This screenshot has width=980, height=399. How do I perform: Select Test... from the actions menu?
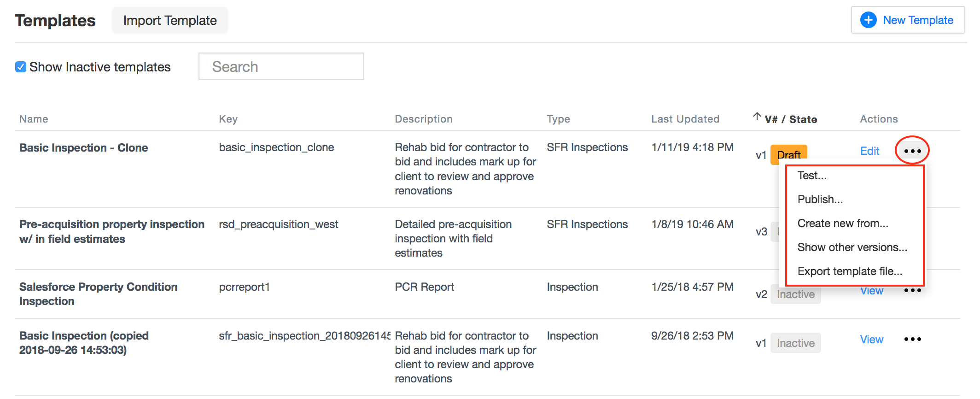[x=812, y=176]
